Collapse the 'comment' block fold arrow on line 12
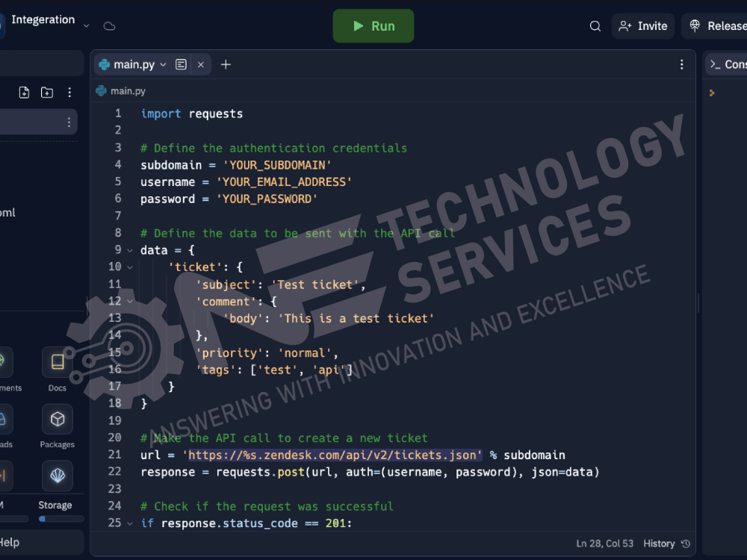Image resolution: width=747 pixels, height=560 pixels. (x=129, y=302)
